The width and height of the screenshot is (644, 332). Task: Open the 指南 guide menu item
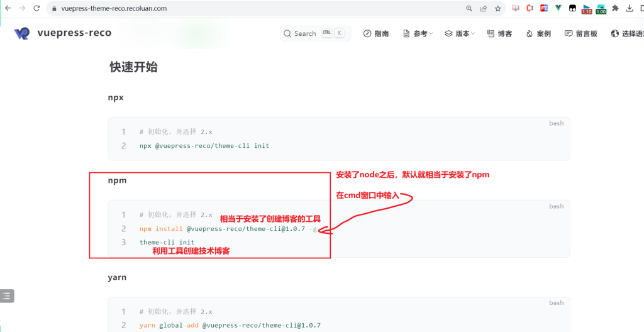[x=376, y=34]
